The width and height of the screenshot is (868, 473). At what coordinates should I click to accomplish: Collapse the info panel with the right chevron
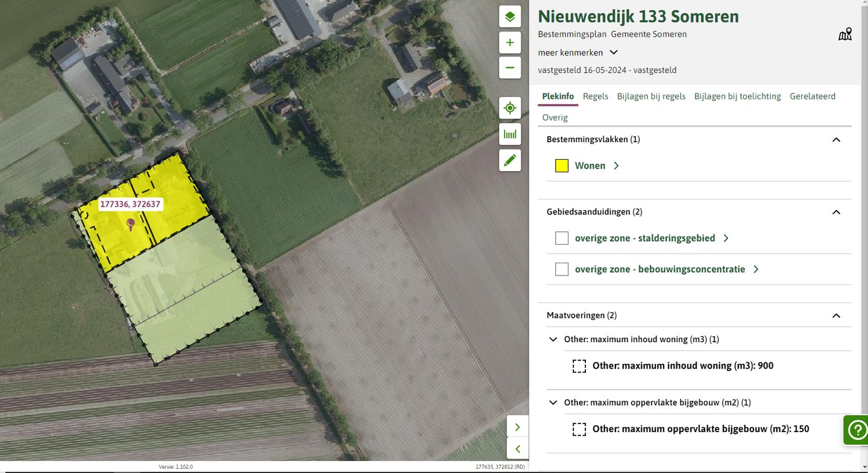pyautogui.click(x=517, y=427)
